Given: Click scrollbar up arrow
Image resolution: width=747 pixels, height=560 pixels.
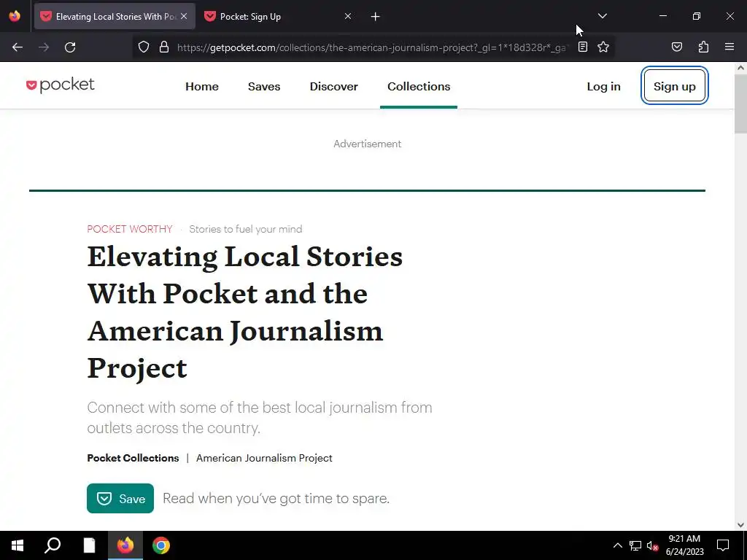Looking at the screenshot, I should pos(740,68).
